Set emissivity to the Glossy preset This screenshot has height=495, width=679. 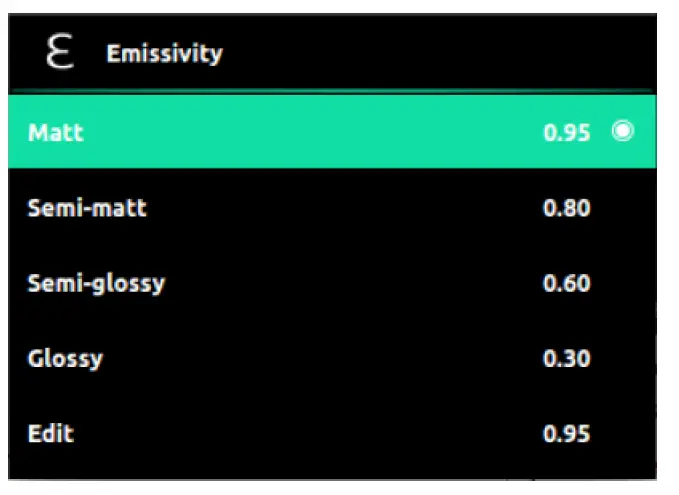pos(330,358)
